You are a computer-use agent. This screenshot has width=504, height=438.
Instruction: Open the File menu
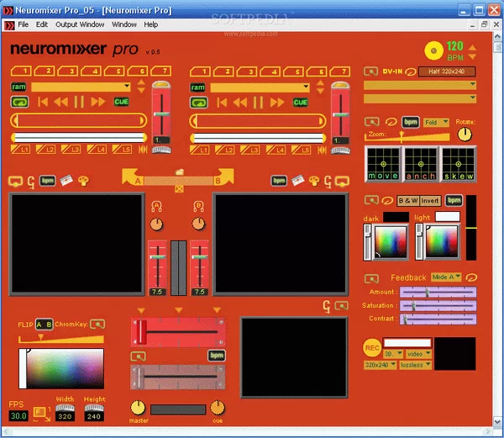click(x=23, y=24)
